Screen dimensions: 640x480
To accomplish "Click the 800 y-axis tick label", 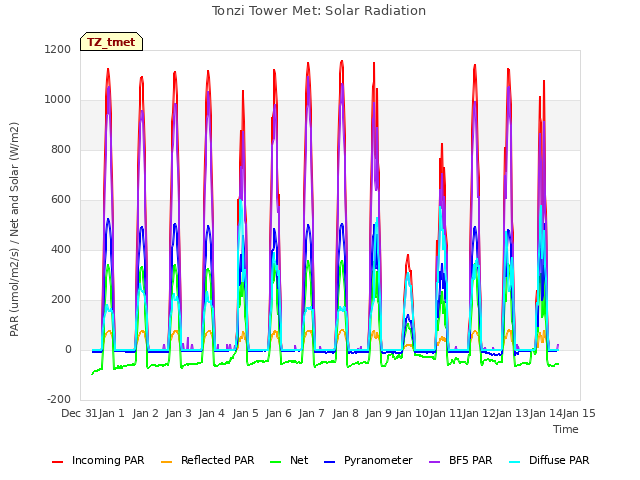I will (x=61, y=149).
